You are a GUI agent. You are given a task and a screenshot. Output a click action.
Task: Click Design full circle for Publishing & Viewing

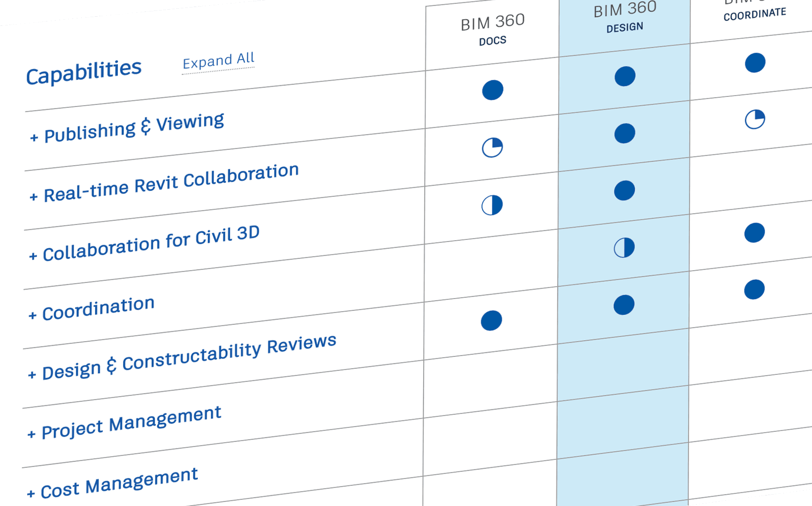tap(625, 76)
